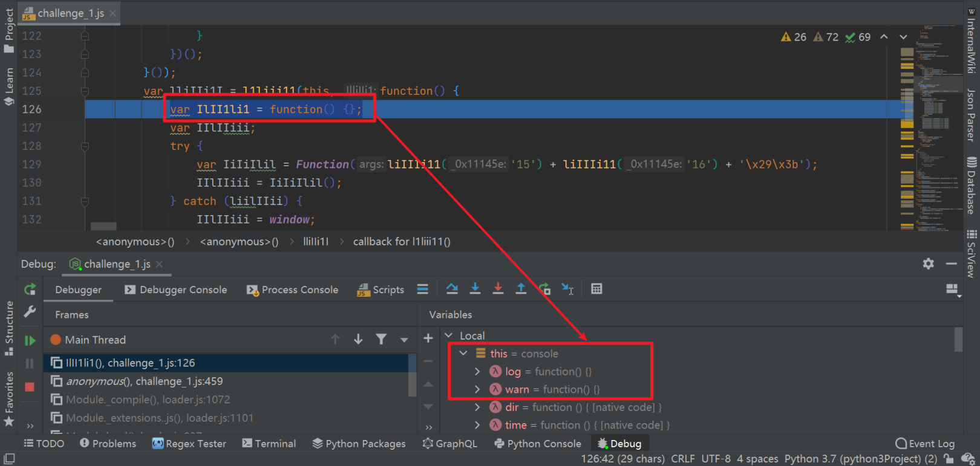Viewport: 980px width, 466px height.
Task: Click breadcrumb 'callback for l1liii11()'
Action: (402, 241)
